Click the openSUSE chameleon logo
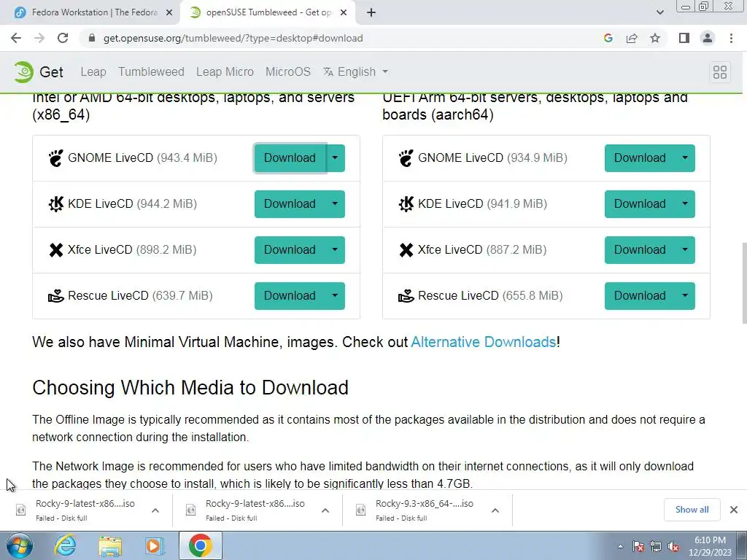Viewport: 747px width, 560px height. point(23,72)
